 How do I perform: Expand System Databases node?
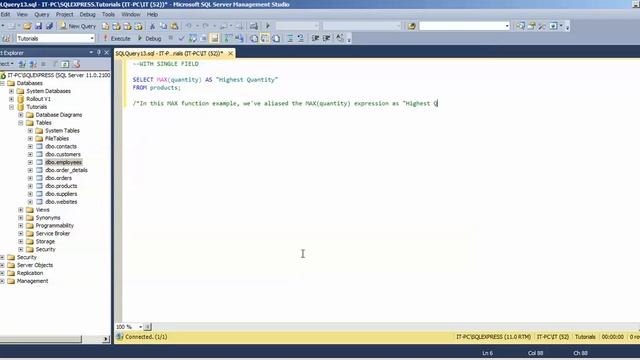pyautogui.click(x=11, y=91)
